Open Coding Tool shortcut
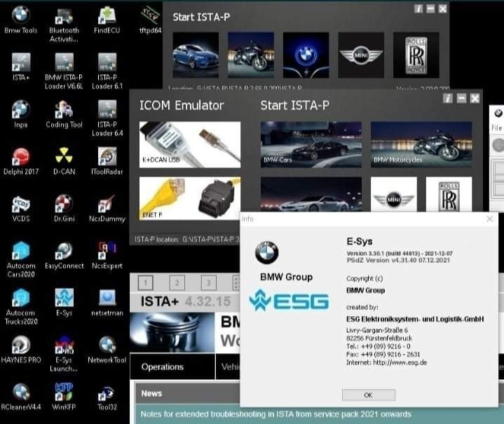The width and height of the screenshot is (504, 424). [x=64, y=114]
